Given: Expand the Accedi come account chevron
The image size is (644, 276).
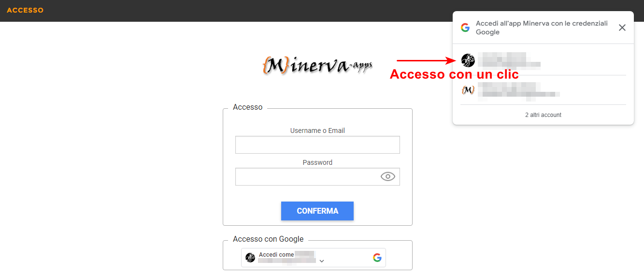Looking at the screenshot, I should (x=322, y=261).
